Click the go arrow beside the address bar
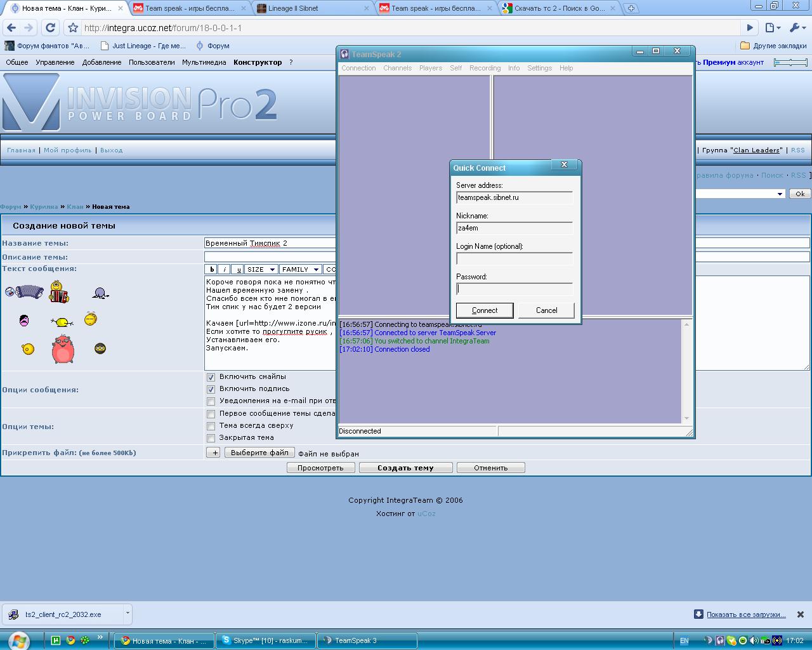 [750, 28]
